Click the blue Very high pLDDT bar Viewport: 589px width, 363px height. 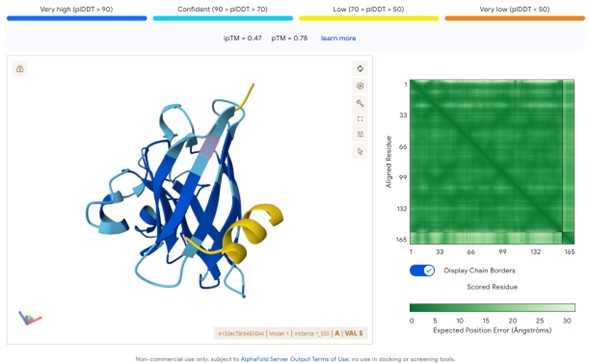pyautogui.click(x=77, y=18)
